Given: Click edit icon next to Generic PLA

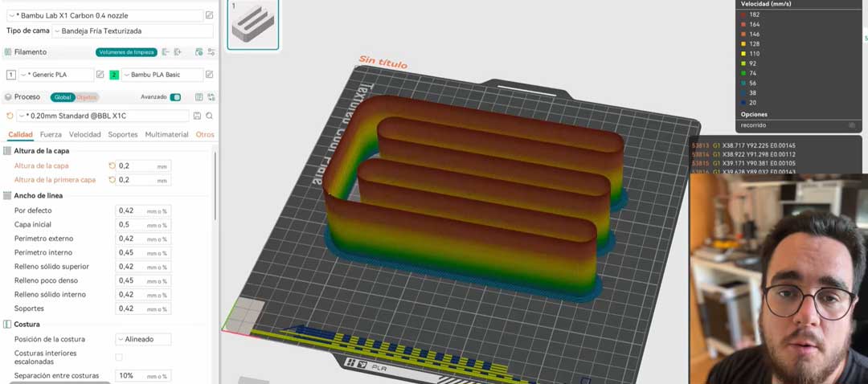Looking at the screenshot, I should click(100, 75).
